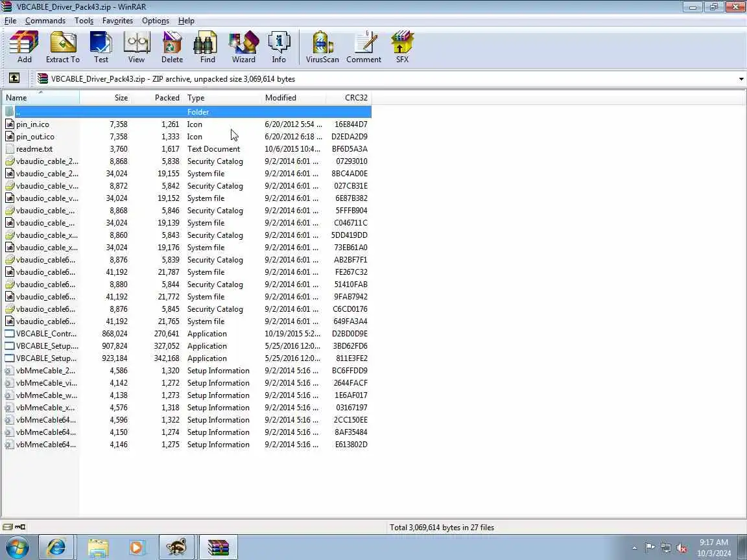Run the Test archive tool
747x560 pixels.
pyautogui.click(x=101, y=47)
